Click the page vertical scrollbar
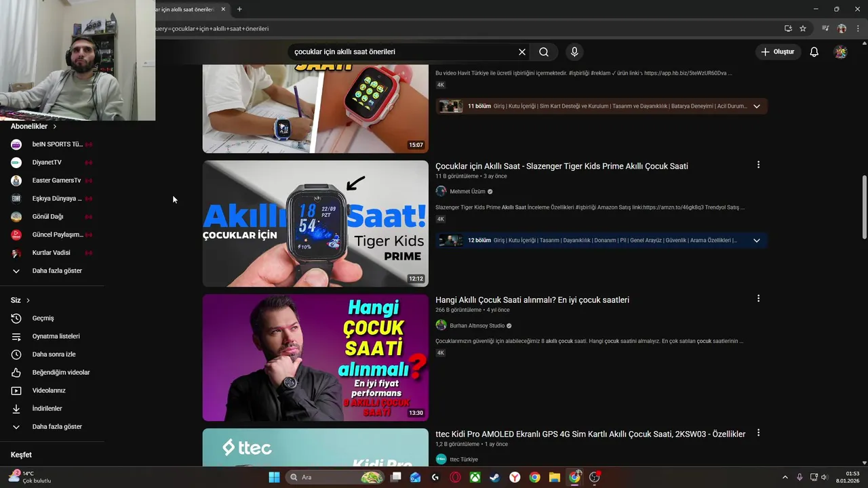 (x=864, y=207)
